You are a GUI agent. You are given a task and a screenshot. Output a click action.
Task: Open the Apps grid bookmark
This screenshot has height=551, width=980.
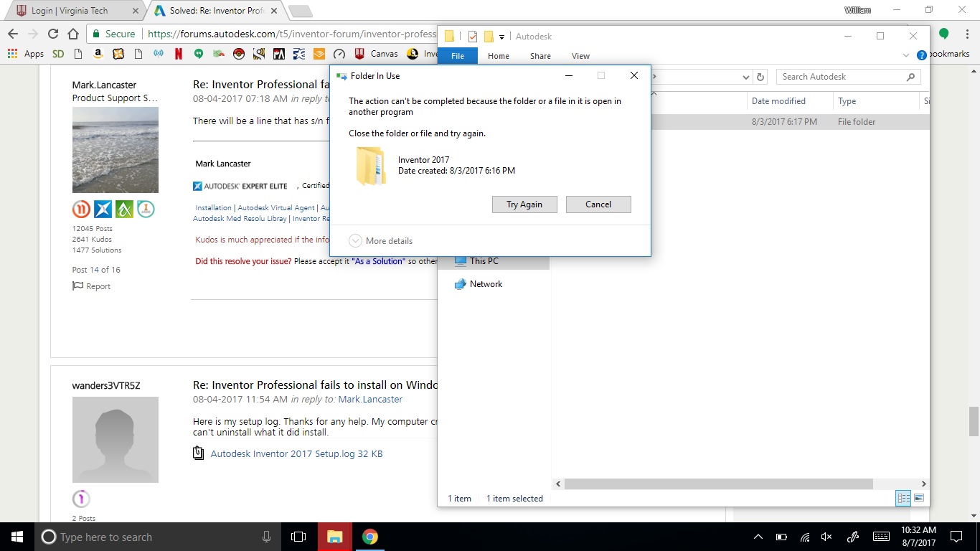(26, 54)
